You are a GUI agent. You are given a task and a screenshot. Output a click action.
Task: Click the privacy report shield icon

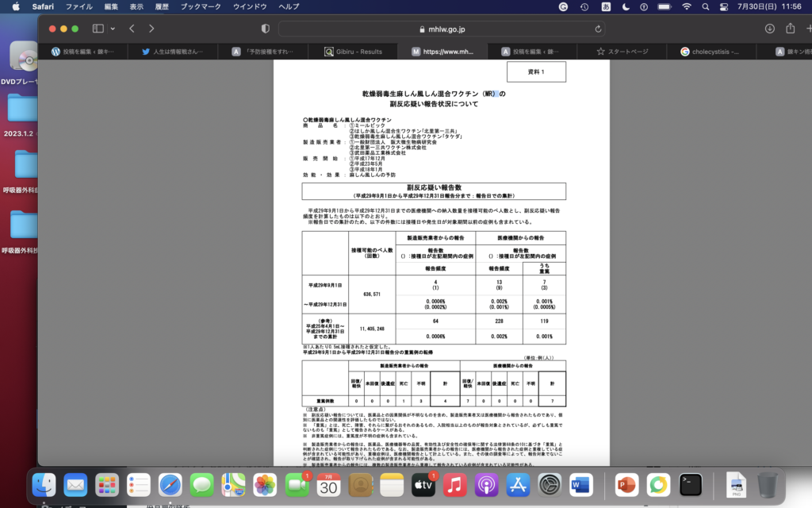point(265,29)
